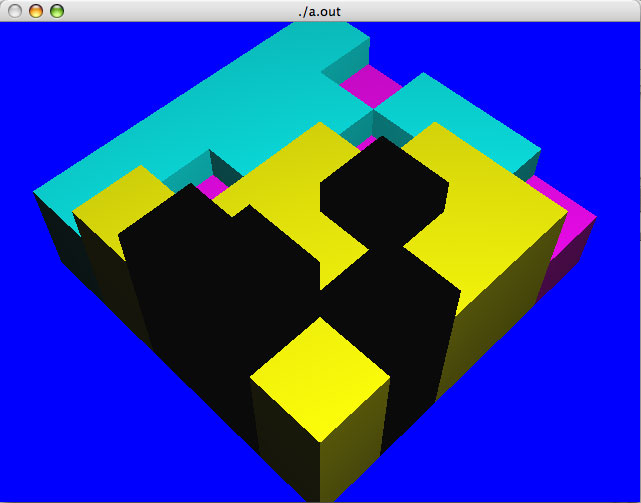
Task: Click the ./a.out window title
Action: click(319, 11)
